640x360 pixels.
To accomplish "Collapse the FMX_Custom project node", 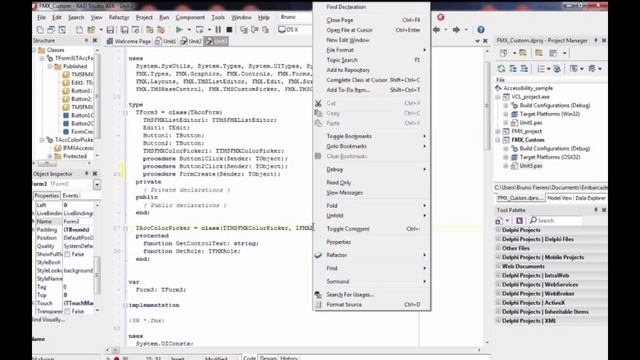I will point(498,140).
